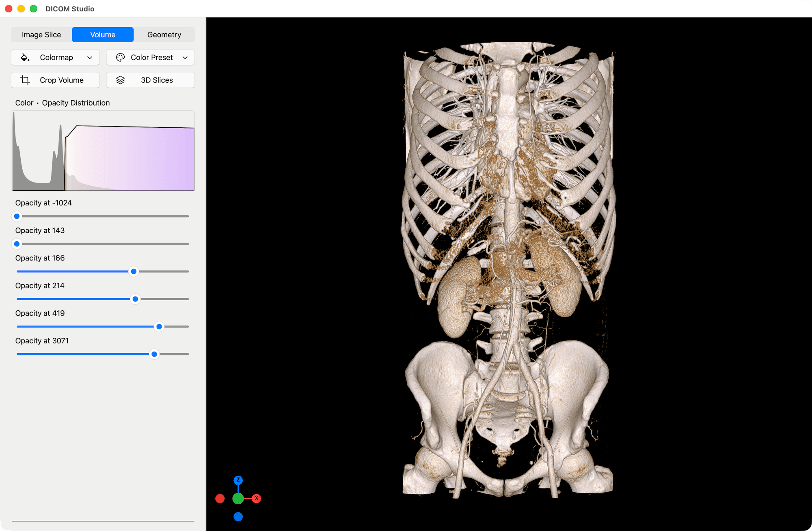Click the blue sphere below the gizmo center
812x531 pixels.
[238, 516]
